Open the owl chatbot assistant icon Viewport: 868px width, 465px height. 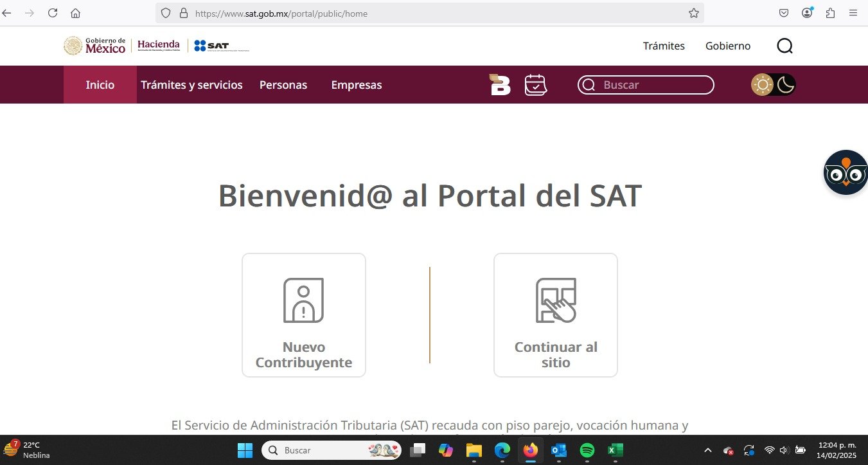pyautogui.click(x=846, y=172)
